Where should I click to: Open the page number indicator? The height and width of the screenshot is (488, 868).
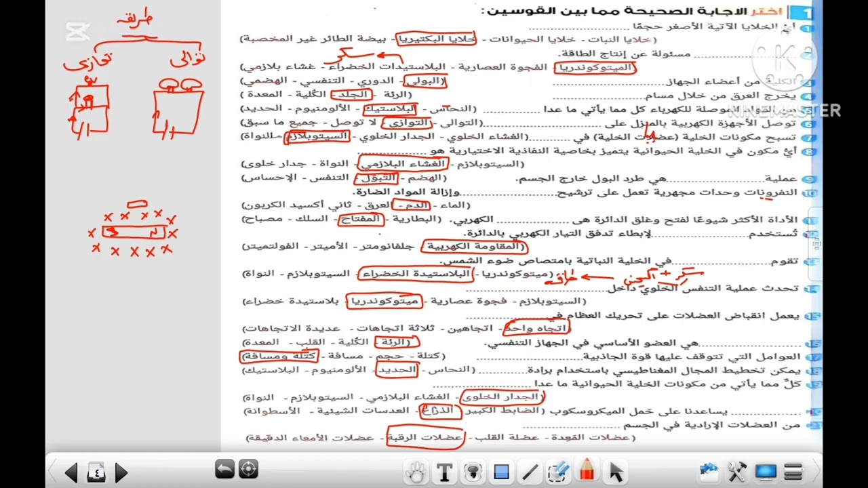point(96,472)
